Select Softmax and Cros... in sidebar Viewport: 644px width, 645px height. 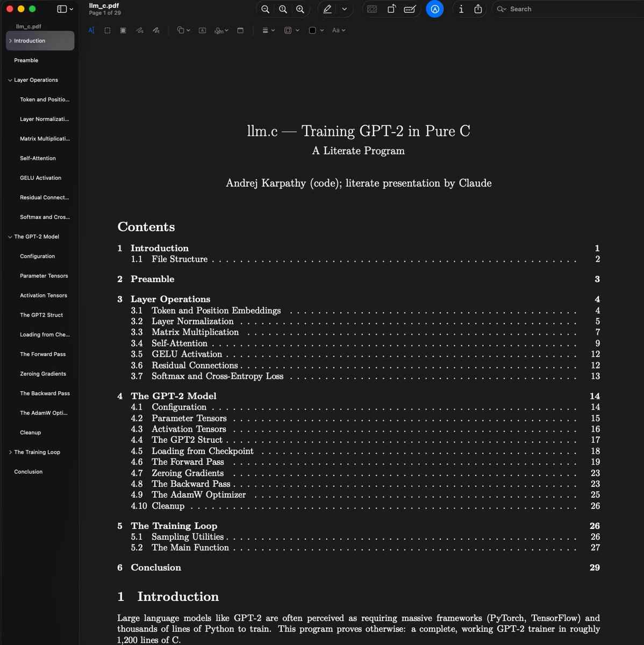pyautogui.click(x=45, y=217)
